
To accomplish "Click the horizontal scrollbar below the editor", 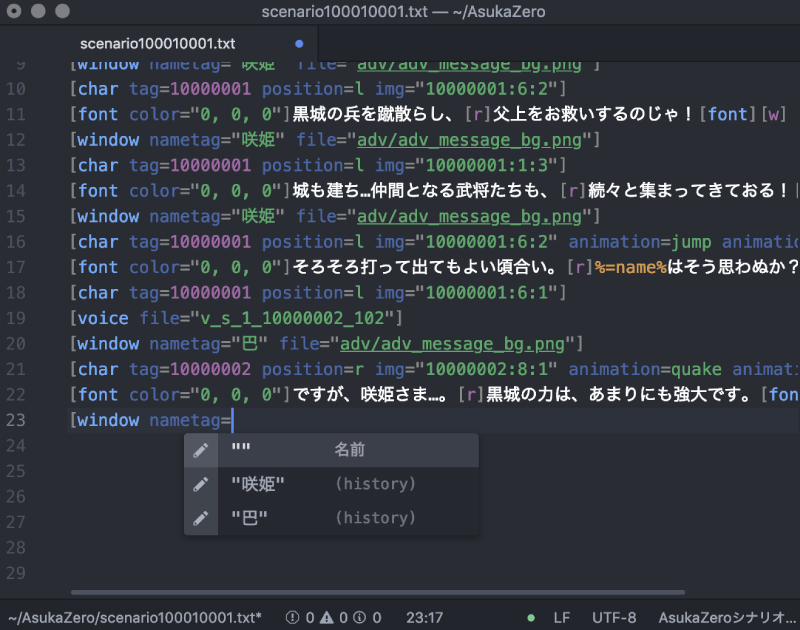I will point(380,593).
